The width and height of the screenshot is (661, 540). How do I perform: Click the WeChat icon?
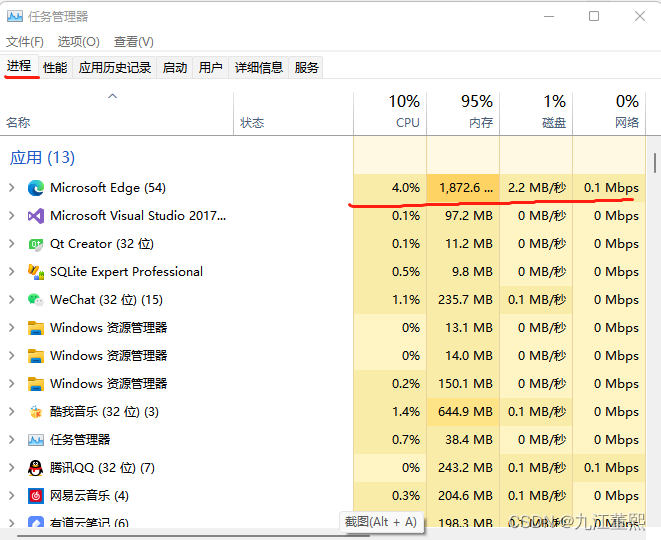36,300
